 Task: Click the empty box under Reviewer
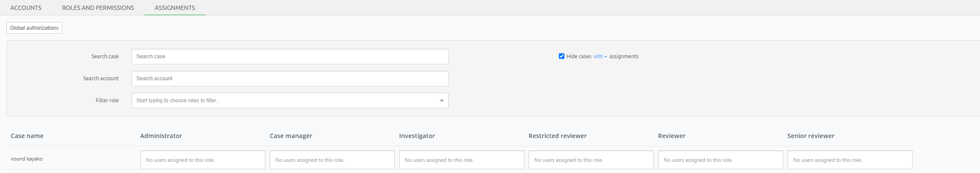(x=720, y=160)
